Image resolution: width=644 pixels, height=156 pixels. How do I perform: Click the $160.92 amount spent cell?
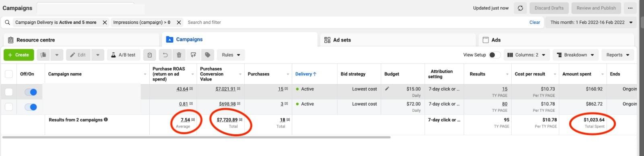click(x=594, y=89)
